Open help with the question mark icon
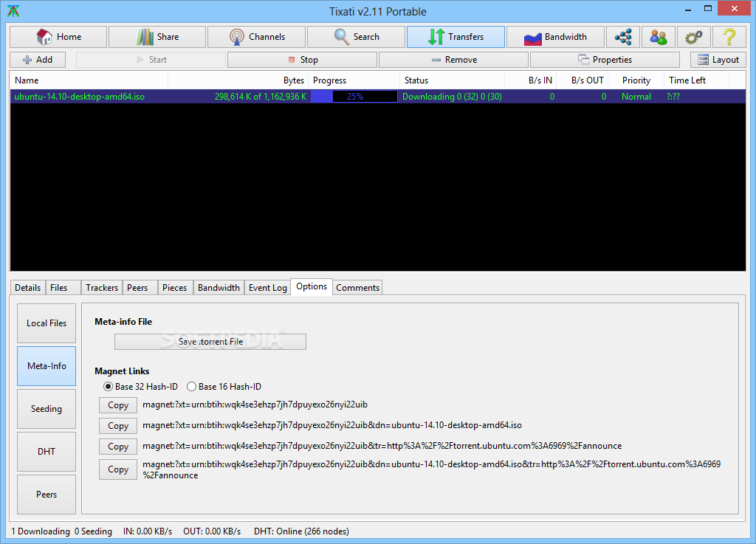756x544 pixels. pos(729,37)
